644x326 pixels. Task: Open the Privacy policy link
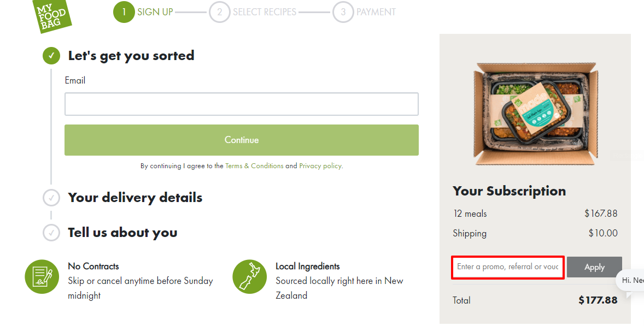(x=320, y=166)
